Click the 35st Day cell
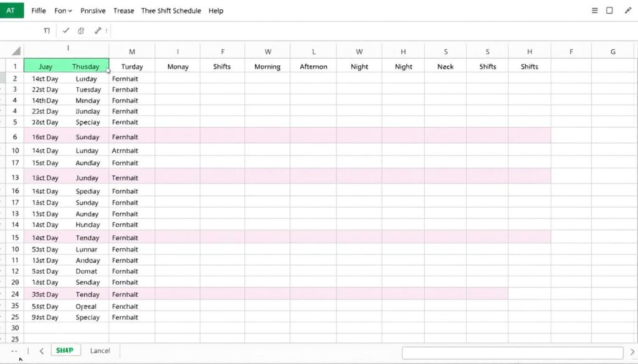 pos(45,294)
